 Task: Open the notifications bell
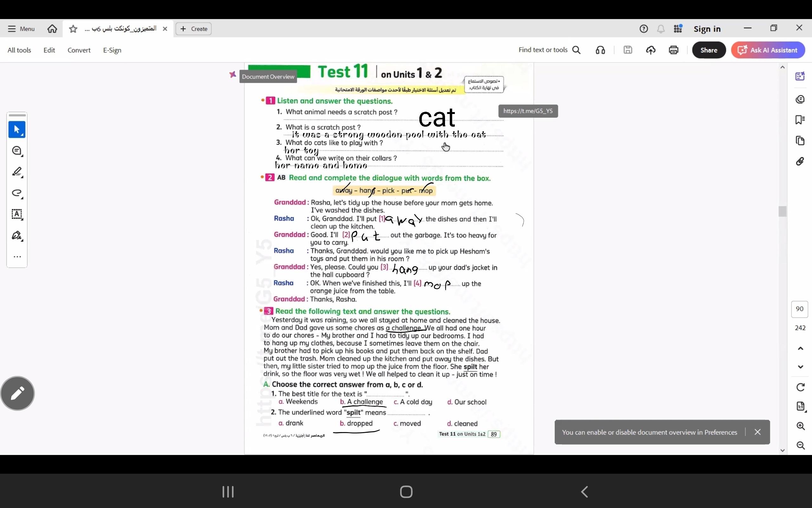[x=661, y=29]
